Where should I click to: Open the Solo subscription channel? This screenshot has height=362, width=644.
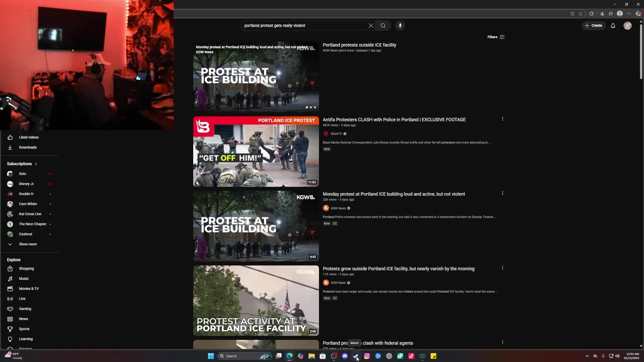click(x=23, y=174)
